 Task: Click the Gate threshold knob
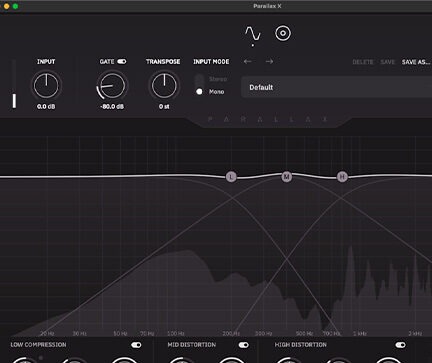tap(112, 86)
